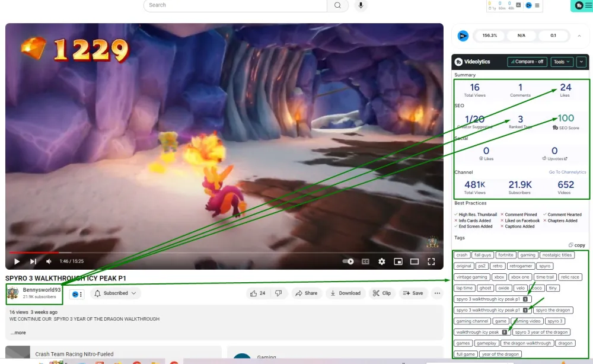
Task: Play the Spyro video
Action: [17, 261]
